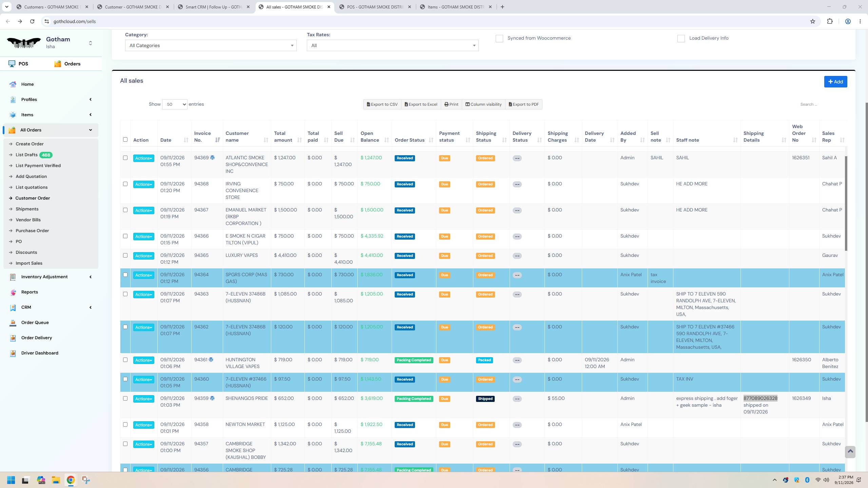Click the blue Add button

tap(835, 82)
